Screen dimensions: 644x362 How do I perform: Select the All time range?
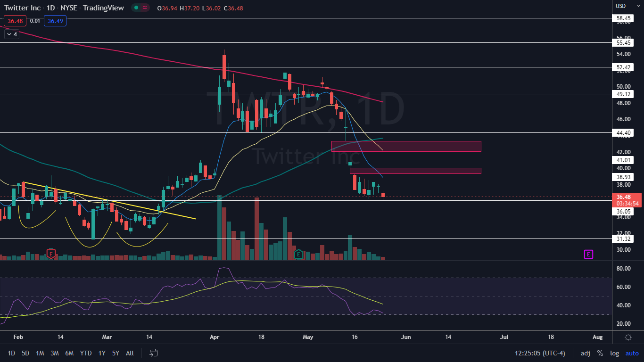tap(130, 353)
